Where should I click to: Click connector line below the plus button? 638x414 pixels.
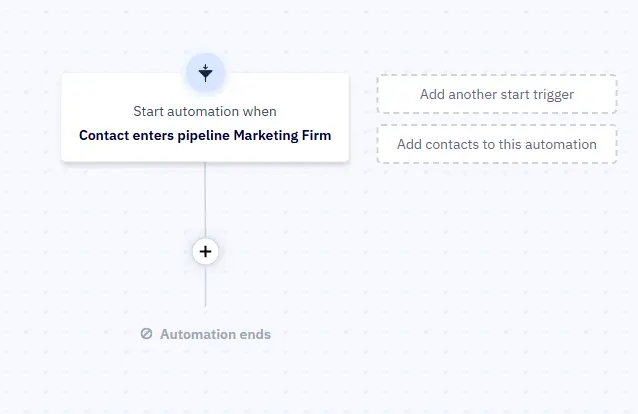coord(205,288)
